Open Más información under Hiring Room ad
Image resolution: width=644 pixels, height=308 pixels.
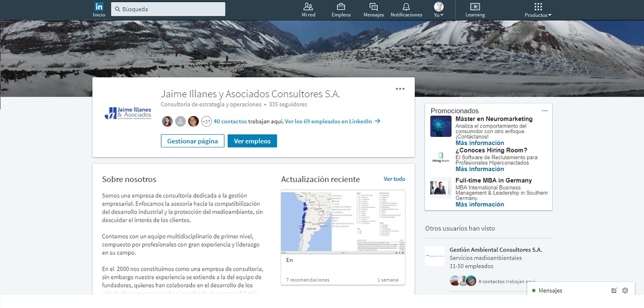click(x=480, y=169)
